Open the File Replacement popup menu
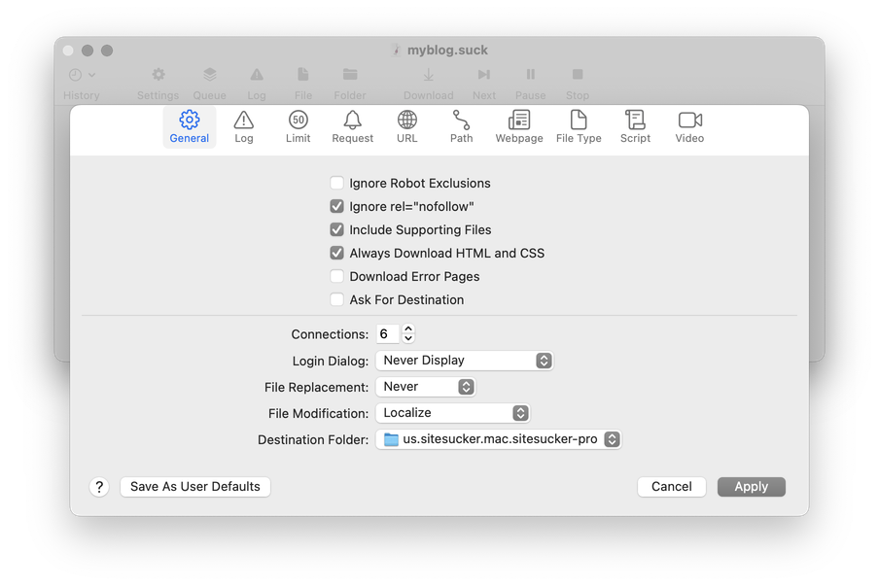The height and width of the screenshot is (588, 879). tap(425, 387)
